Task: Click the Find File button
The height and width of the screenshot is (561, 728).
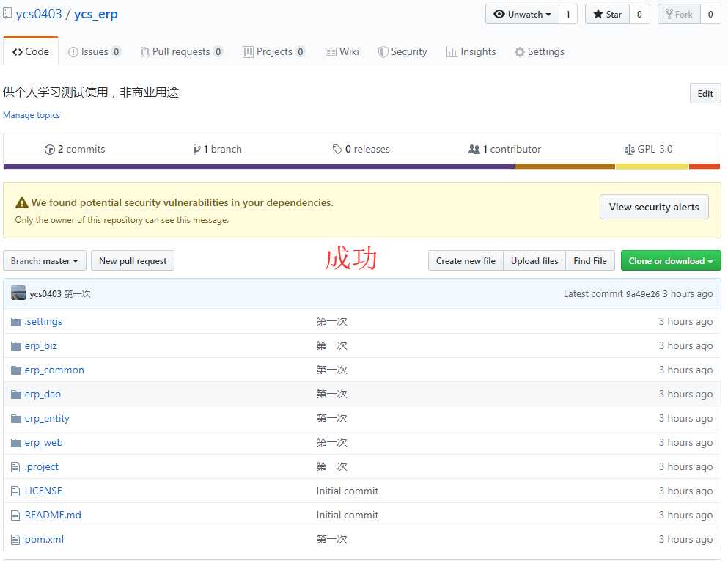Action: (x=590, y=260)
